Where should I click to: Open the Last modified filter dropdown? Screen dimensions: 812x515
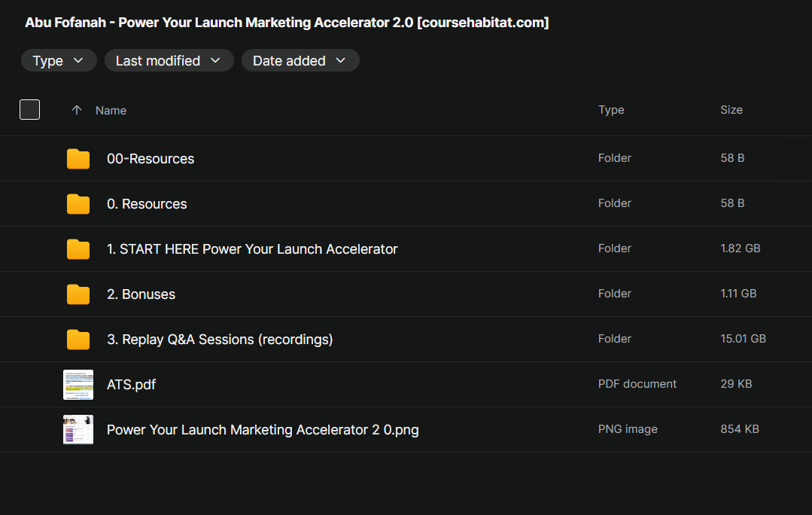pyautogui.click(x=169, y=61)
